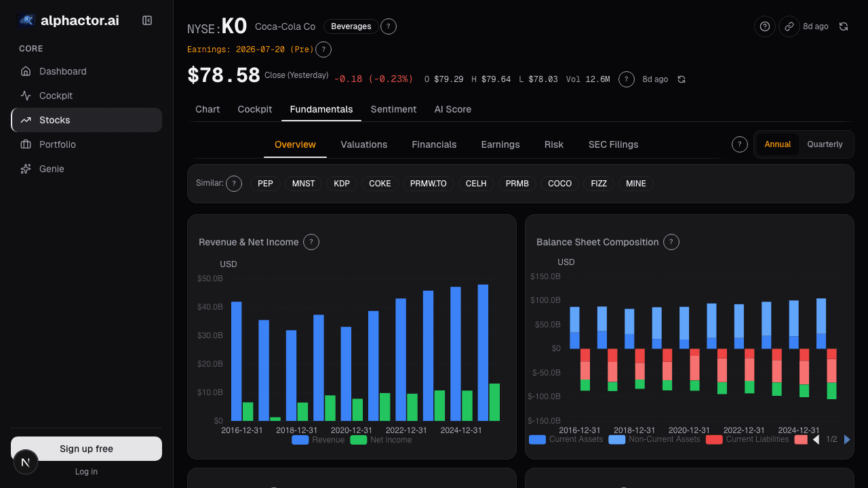Refresh page data icon at top right
The width and height of the screenshot is (868, 488).
coord(844,26)
